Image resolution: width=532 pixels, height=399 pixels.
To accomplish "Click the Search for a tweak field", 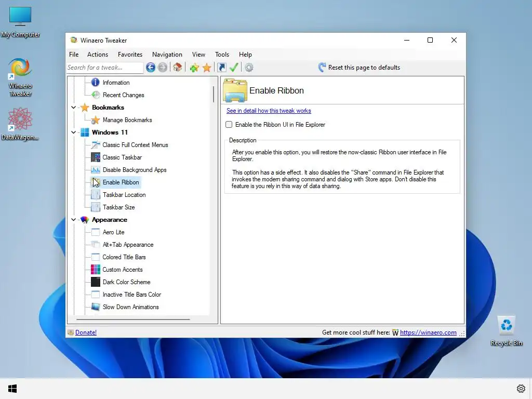I will [x=105, y=68].
